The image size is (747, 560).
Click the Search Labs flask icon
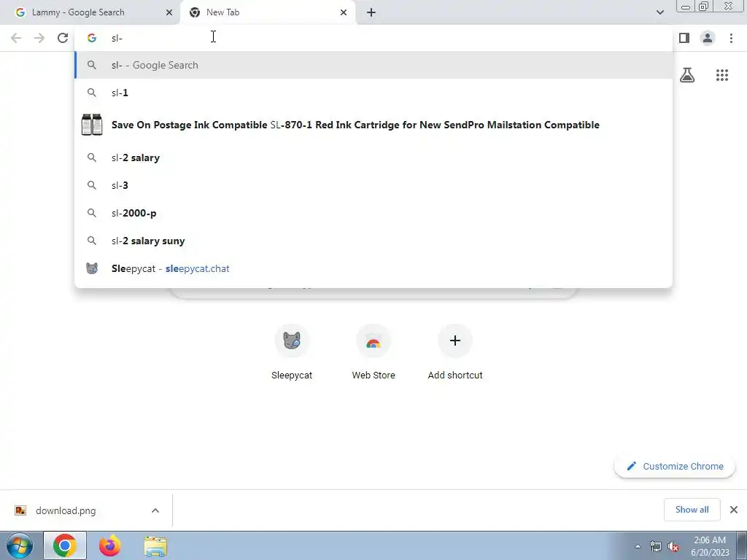click(687, 75)
